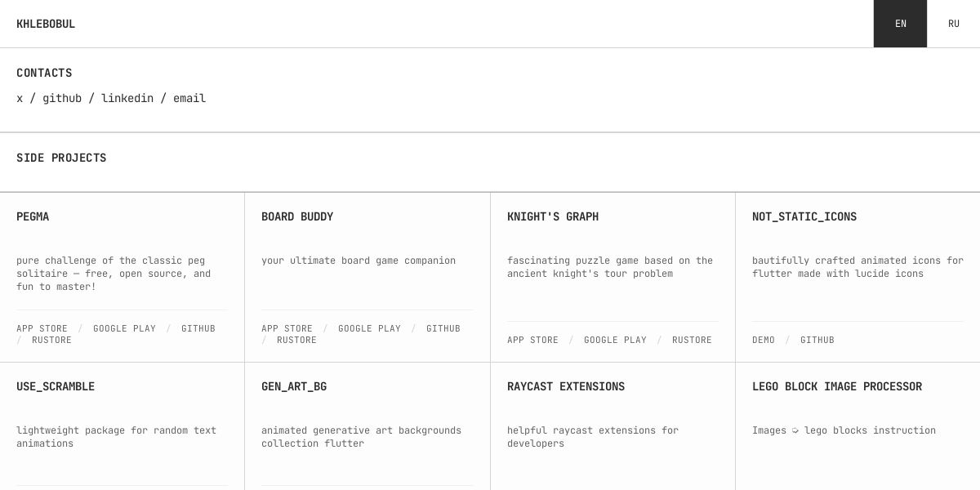
Task: Select the EN language option
Action: coord(900,24)
